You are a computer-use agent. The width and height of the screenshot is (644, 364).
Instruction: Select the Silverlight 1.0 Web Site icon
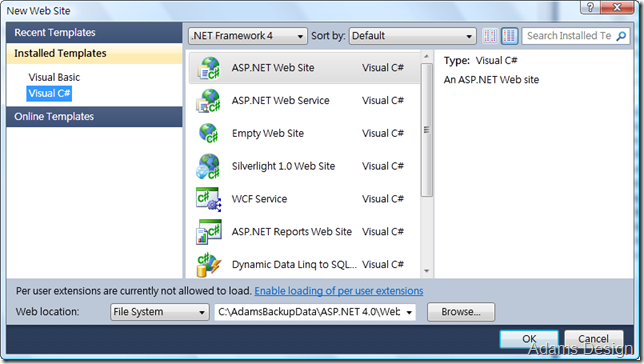pyautogui.click(x=209, y=166)
